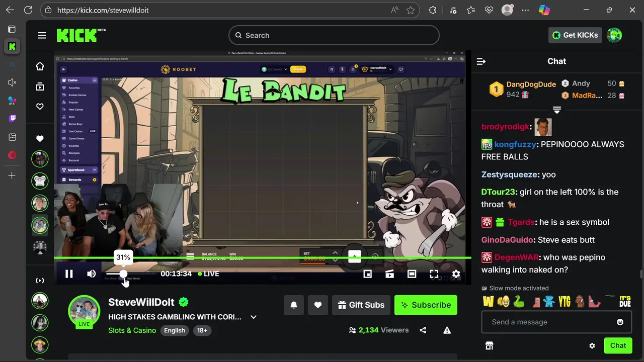Open Twitch in the browser sidebar
Screen dimensions: 644x362
pyautogui.click(x=12, y=119)
